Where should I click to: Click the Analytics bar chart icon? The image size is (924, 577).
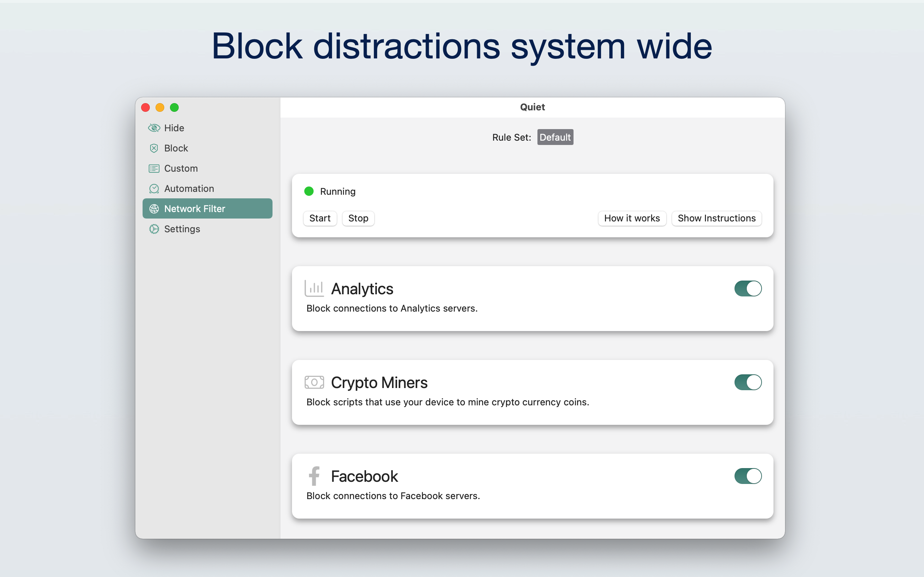314,288
